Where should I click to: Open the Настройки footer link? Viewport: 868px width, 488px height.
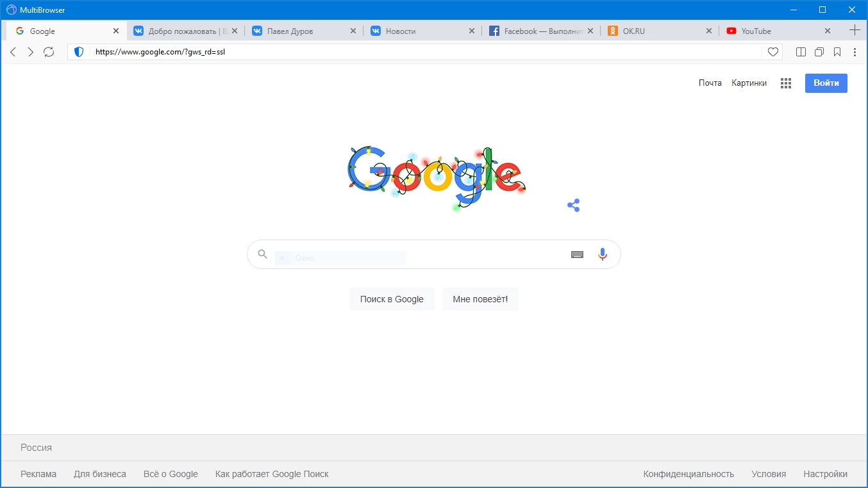825,475
